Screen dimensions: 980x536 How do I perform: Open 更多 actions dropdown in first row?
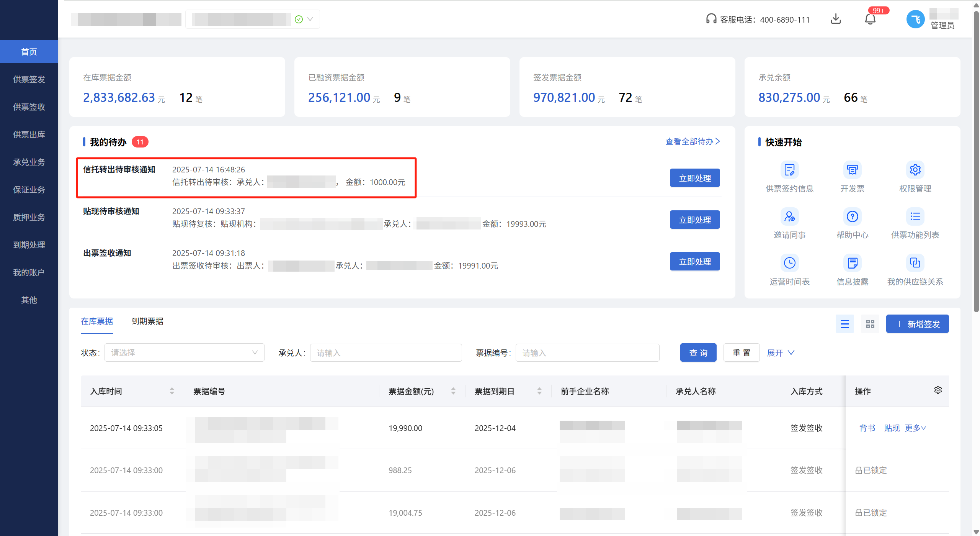pyautogui.click(x=915, y=428)
